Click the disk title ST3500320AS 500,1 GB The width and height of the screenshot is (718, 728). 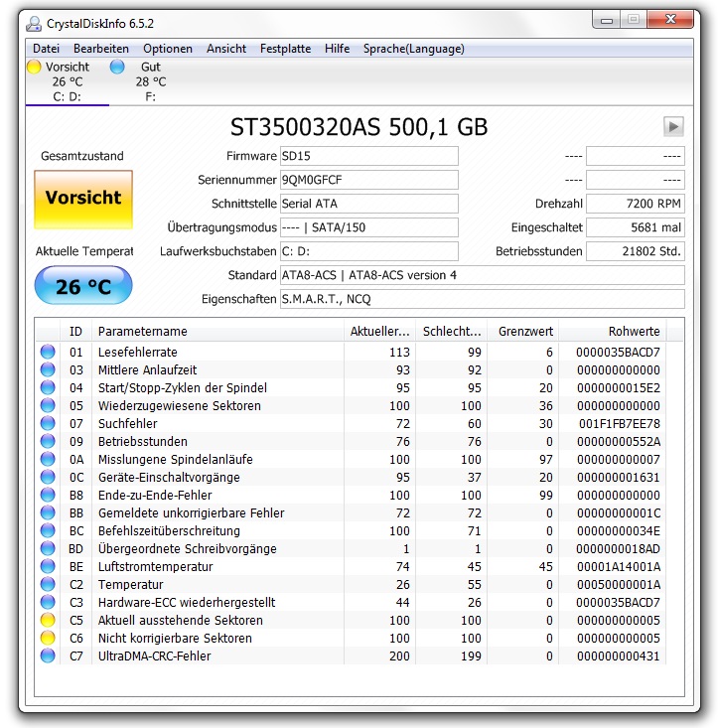(x=359, y=127)
